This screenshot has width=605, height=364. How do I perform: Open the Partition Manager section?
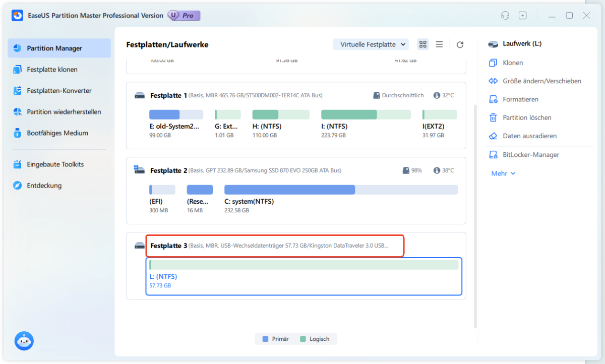click(x=50, y=48)
